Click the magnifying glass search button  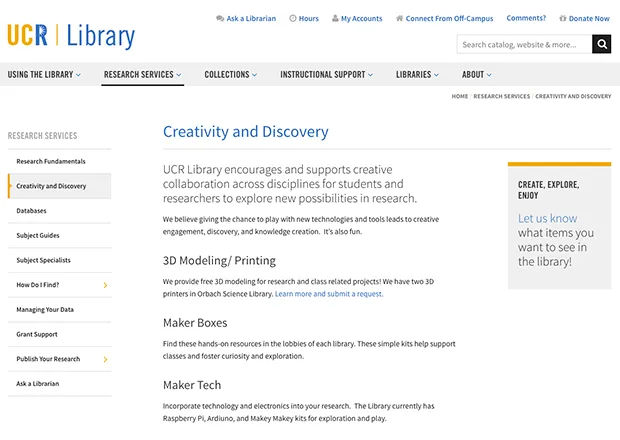[601, 44]
